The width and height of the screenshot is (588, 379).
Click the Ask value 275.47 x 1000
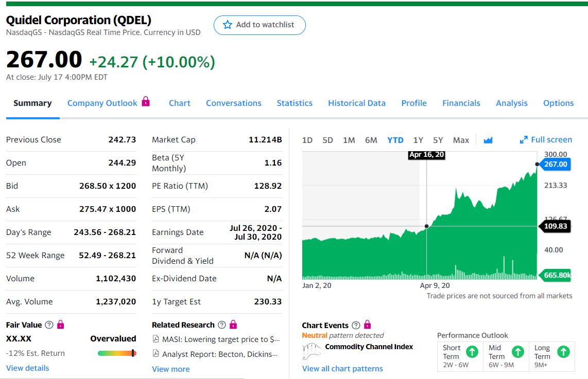[x=108, y=209]
